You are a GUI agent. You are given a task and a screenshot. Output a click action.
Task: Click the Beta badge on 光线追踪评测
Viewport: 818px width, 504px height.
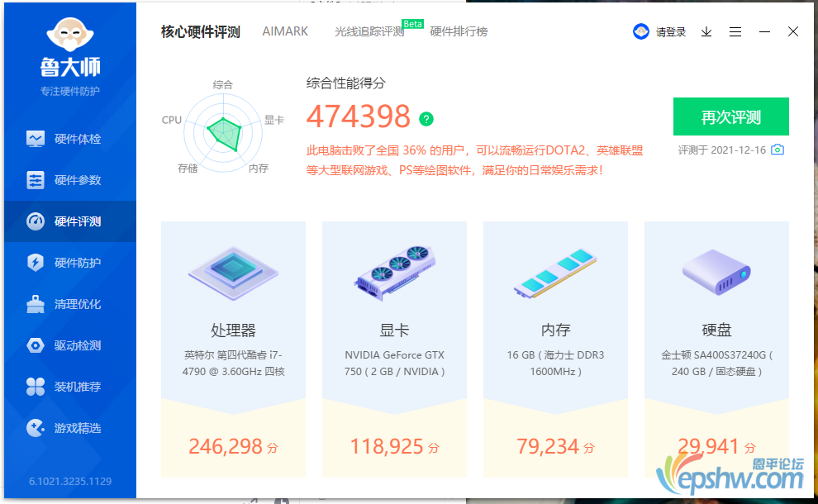[x=412, y=24]
